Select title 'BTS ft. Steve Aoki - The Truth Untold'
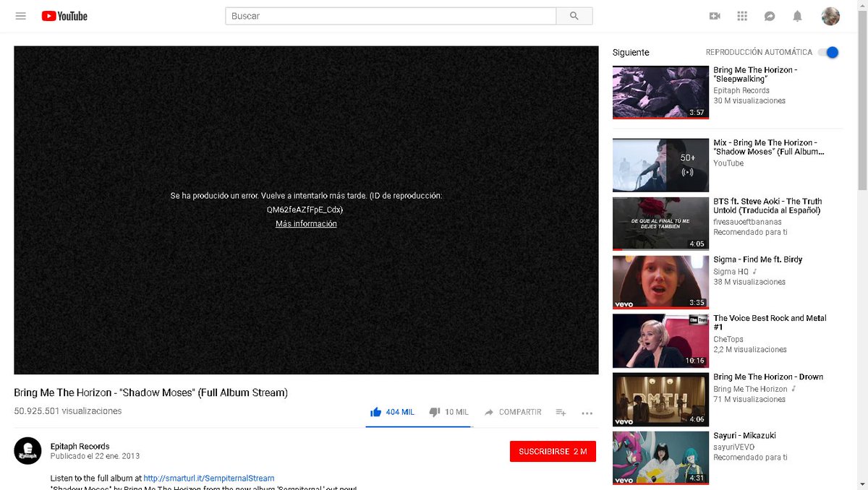Screen dimensions: 868x490 click(x=767, y=206)
